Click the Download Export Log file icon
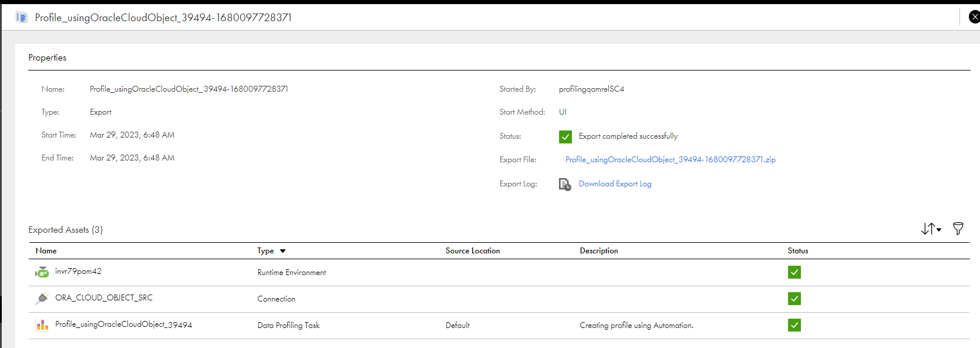 [x=565, y=185]
